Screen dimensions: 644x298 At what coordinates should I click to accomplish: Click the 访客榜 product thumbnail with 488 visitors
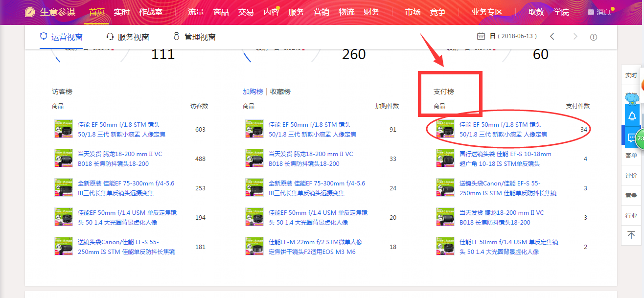point(63,159)
